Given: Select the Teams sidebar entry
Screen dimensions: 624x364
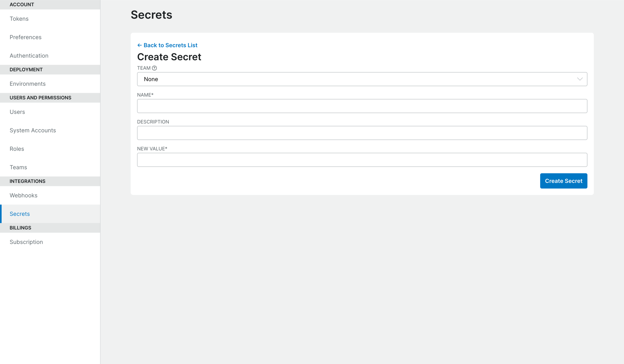Looking at the screenshot, I should pos(18,167).
